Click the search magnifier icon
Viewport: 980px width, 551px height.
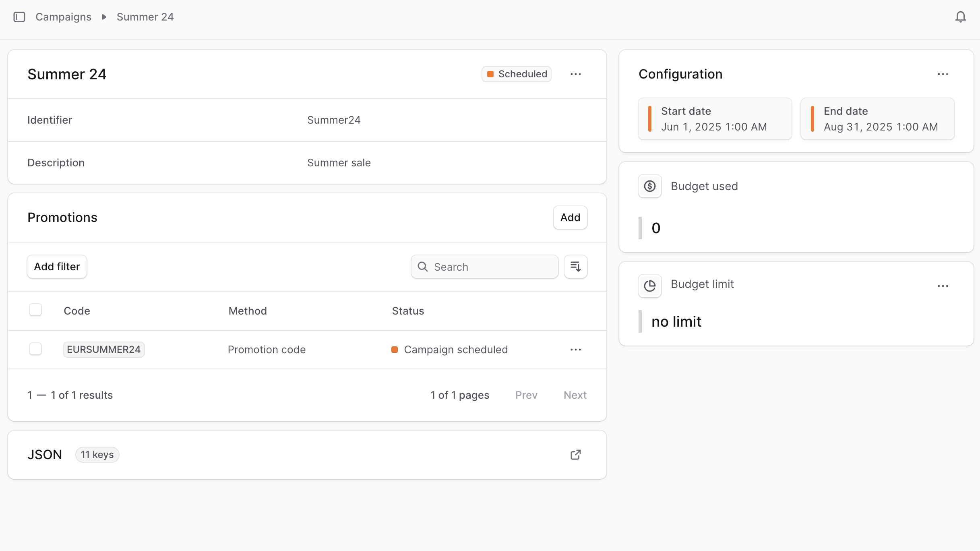(422, 267)
